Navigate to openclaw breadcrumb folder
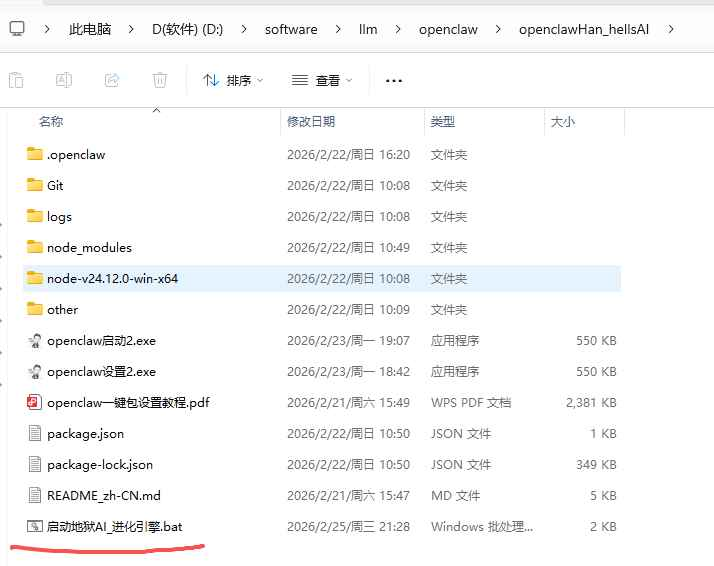 pyautogui.click(x=449, y=29)
